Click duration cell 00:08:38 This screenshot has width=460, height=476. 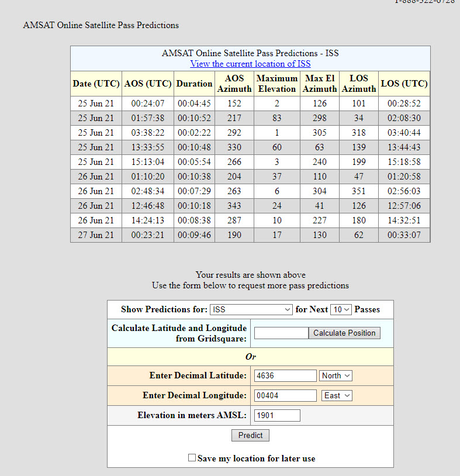click(x=194, y=220)
